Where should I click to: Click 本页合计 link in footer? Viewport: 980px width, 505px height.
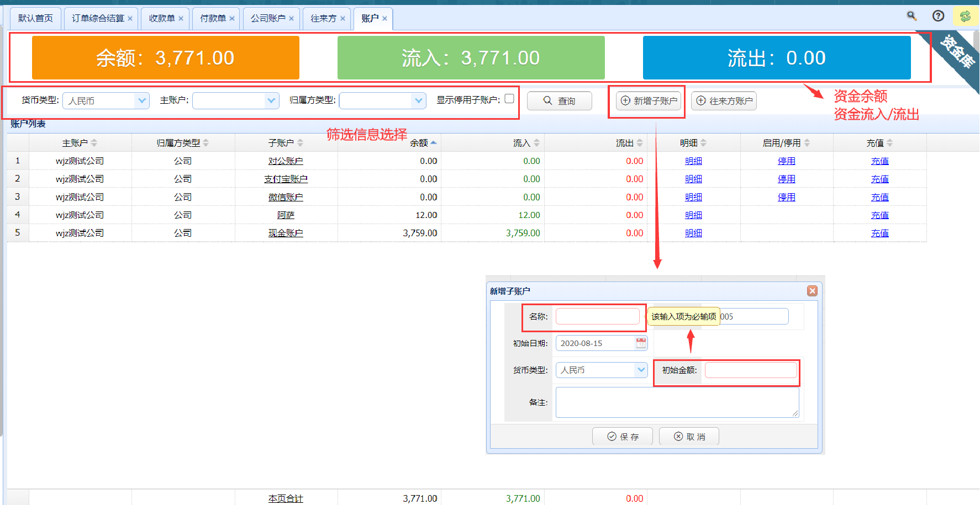click(286, 498)
